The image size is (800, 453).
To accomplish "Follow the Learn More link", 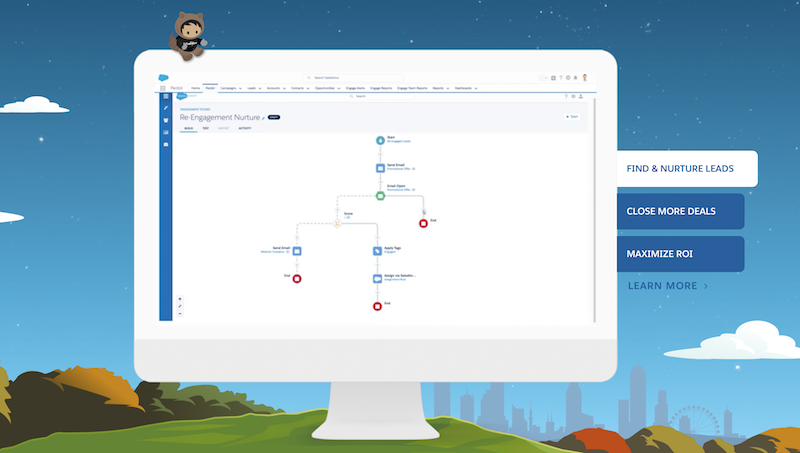I will (x=668, y=286).
